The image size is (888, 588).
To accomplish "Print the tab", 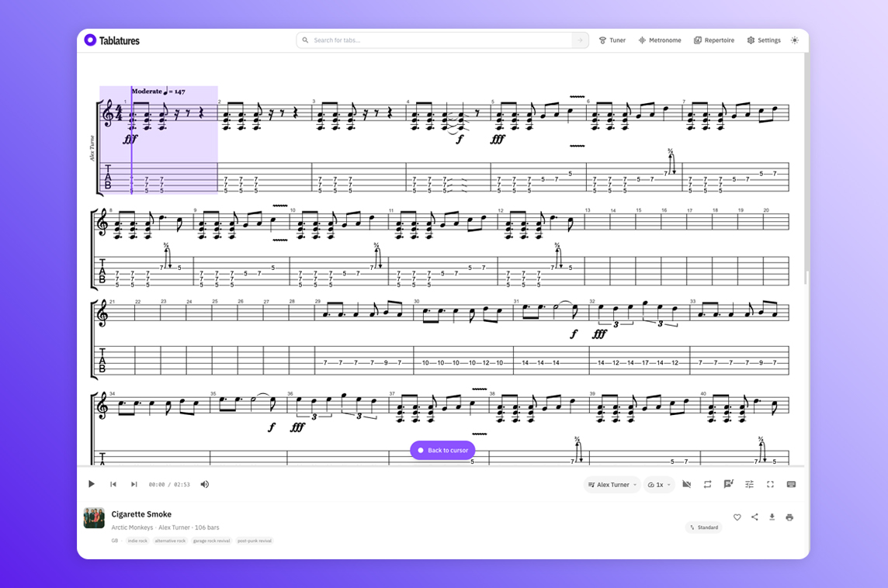I will point(789,517).
